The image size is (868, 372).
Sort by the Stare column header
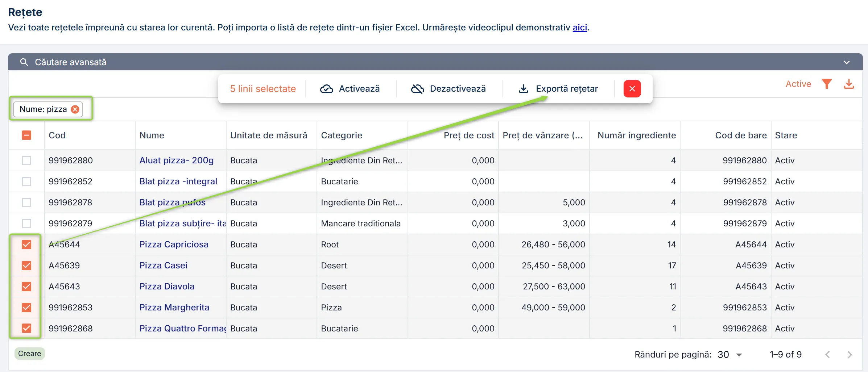click(786, 135)
